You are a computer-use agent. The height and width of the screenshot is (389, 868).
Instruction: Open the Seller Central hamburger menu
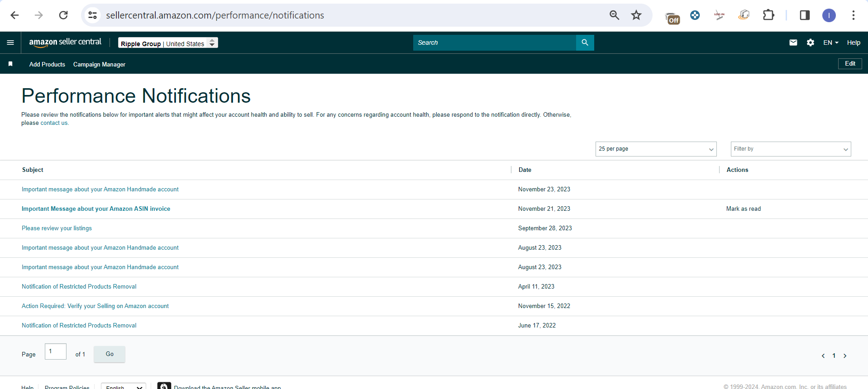click(x=10, y=43)
